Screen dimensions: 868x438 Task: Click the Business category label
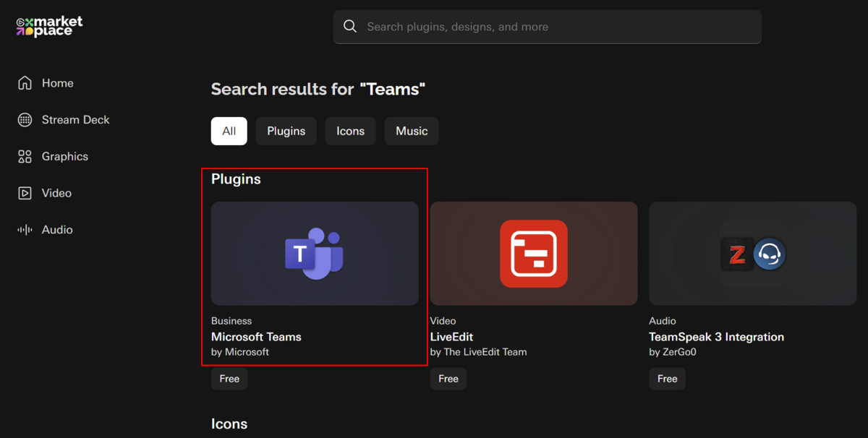tap(231, 321)
